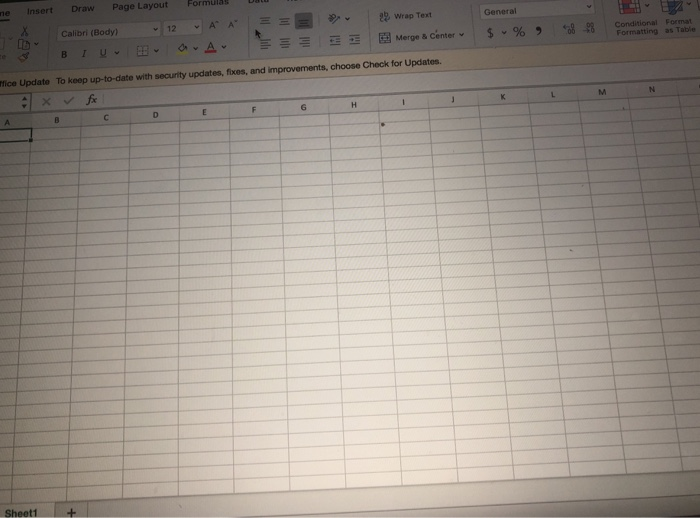Click the fx Insert Function icon

coord(92,99)
